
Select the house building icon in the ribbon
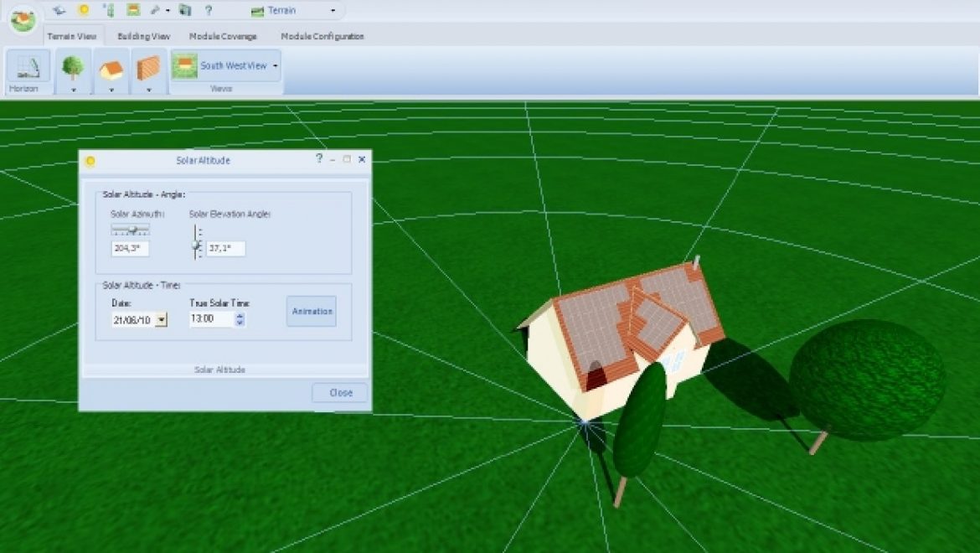111,68
